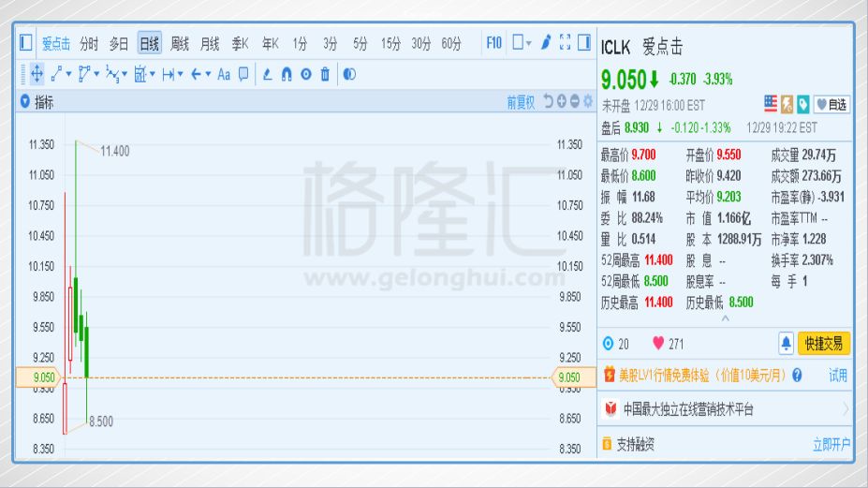Viewport: 868px width, 488px height.
Task: Like the stock with heart icon
Action: tap(657, 343)
